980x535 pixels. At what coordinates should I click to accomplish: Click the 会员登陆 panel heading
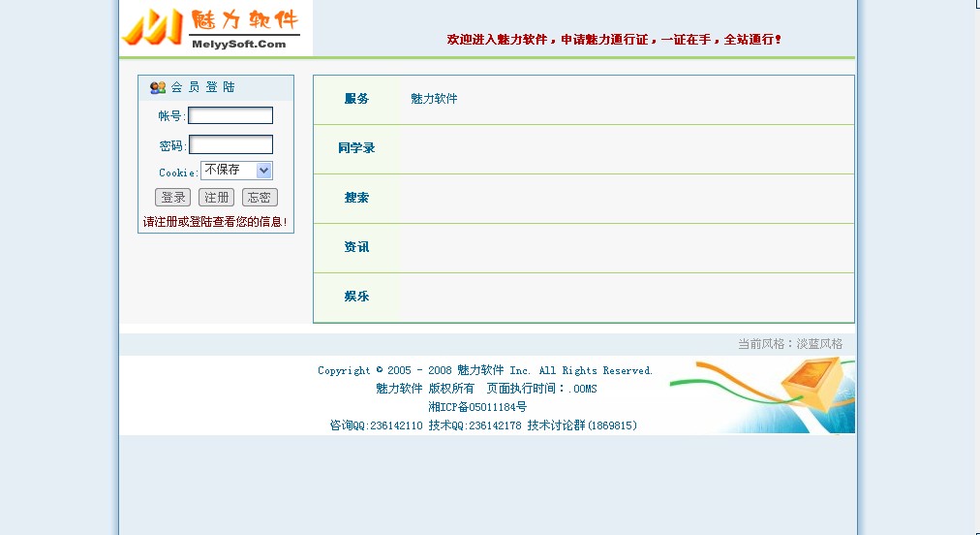[202, 87]
